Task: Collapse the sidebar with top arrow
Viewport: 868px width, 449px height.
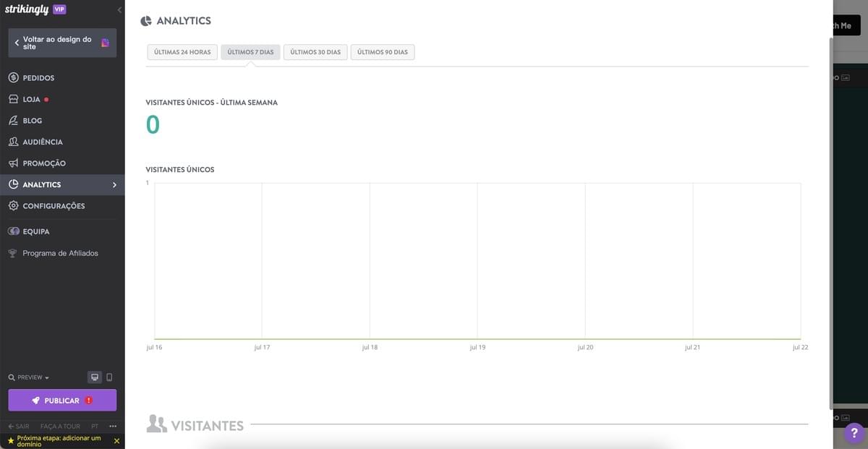Action: 119,9
